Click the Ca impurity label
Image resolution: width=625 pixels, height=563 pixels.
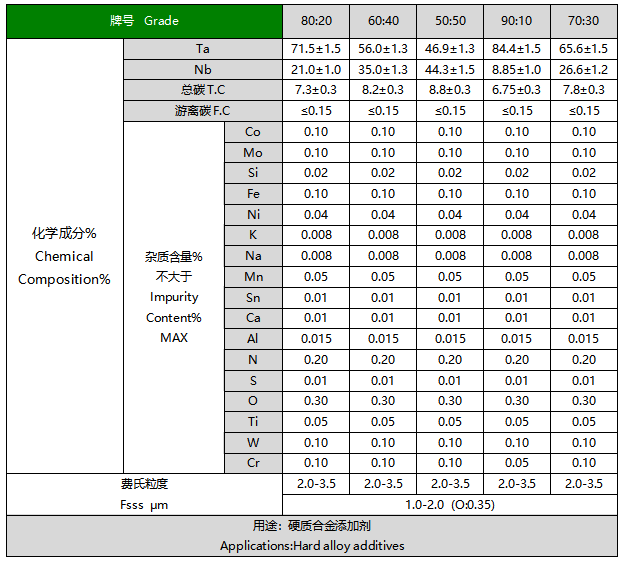coord(253,318)
